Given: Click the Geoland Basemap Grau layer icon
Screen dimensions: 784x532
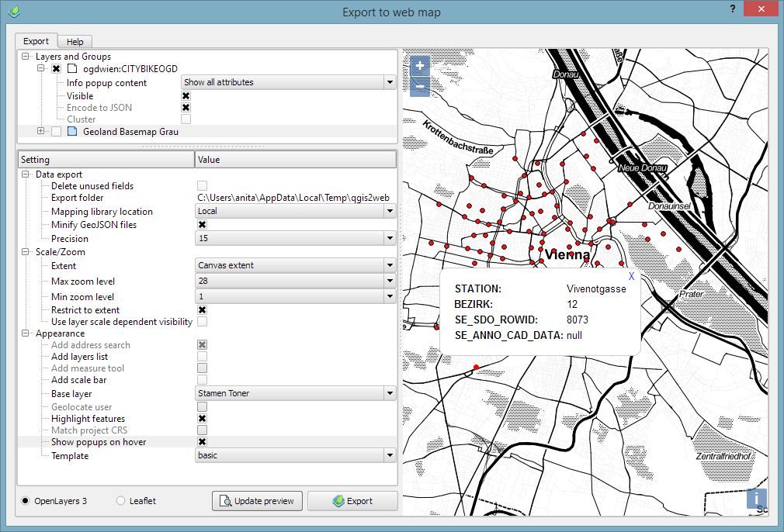Looking at the screenshot, I should click(72, 131).
